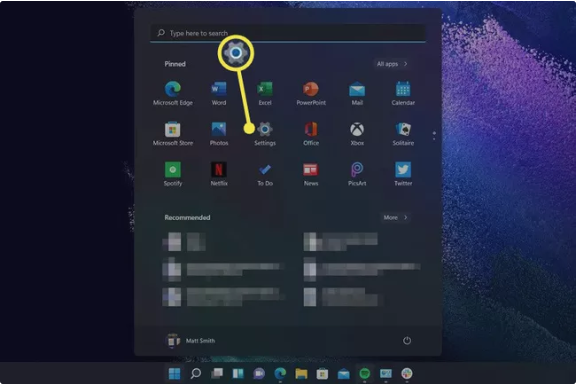Screen dimensions: 579x384
Task: Start the Xbox app
Action: click(x=357, y=134)
